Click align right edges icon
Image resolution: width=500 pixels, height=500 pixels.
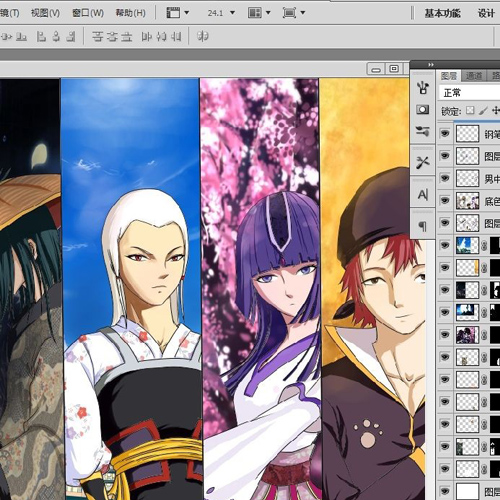point(71,36)
